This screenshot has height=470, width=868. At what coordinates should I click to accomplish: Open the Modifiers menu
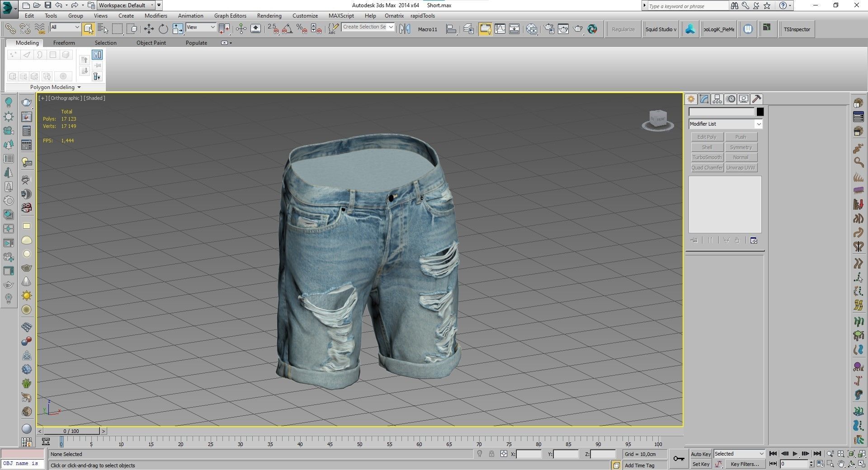156,16
